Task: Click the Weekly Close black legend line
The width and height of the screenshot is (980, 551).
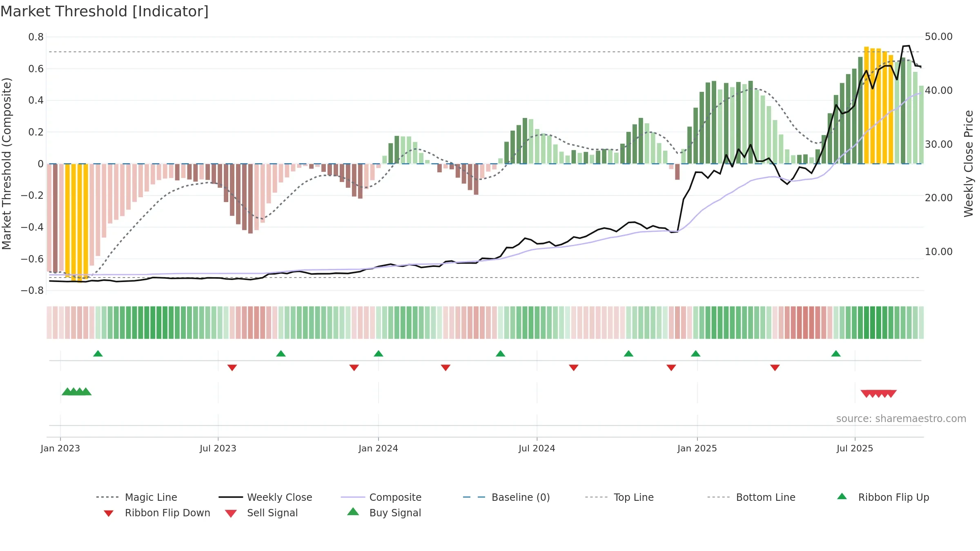Action: point(231,497)
